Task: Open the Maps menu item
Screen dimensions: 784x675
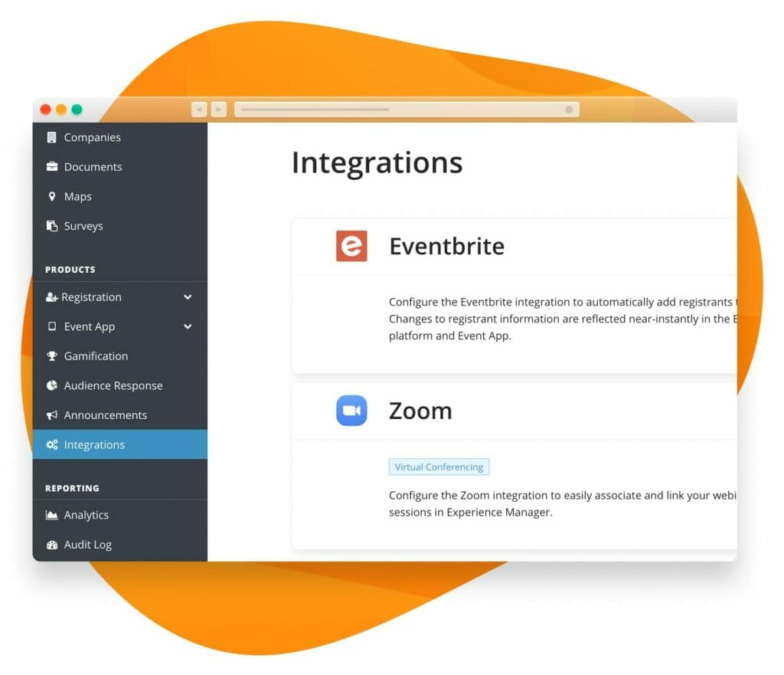Action: [x=120, y=196]
